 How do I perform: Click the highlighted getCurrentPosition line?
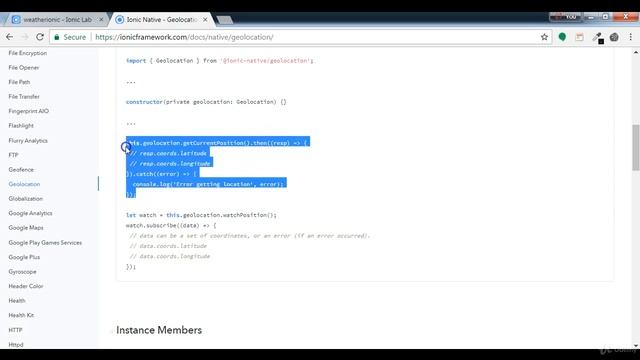click(218, 143)
